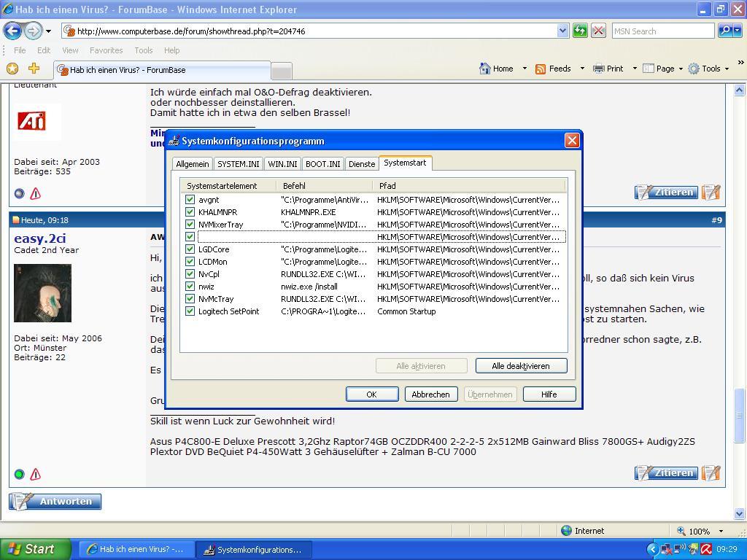Viewport: 747px width, 560px height.
Task: Uncheck the LGDCore startup entry
Action: pyautogui.click(x=190, y=249)
